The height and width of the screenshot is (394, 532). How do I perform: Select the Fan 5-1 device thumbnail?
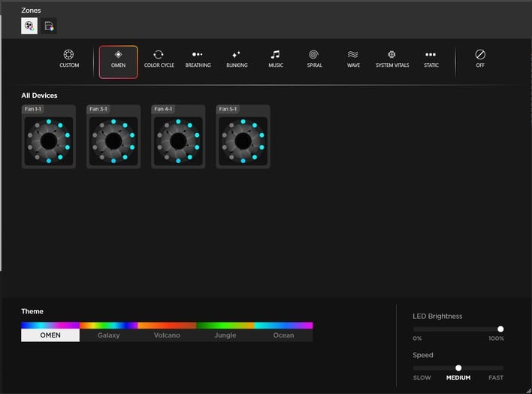point(243,137)
